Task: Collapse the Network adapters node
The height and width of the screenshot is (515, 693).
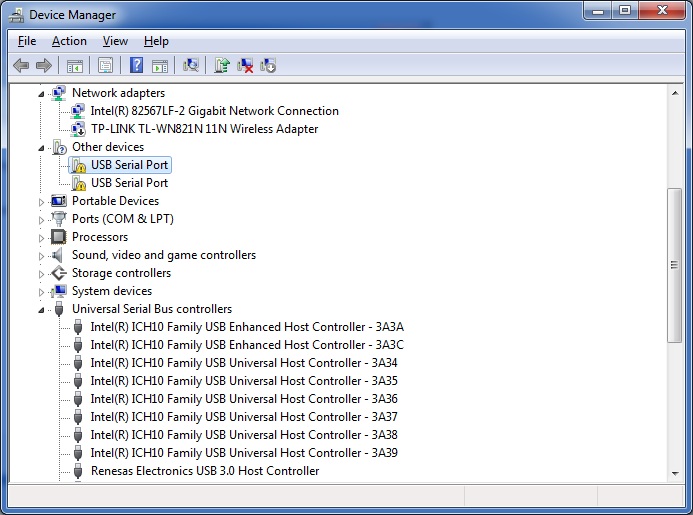Action: click(x=41, y=94)
